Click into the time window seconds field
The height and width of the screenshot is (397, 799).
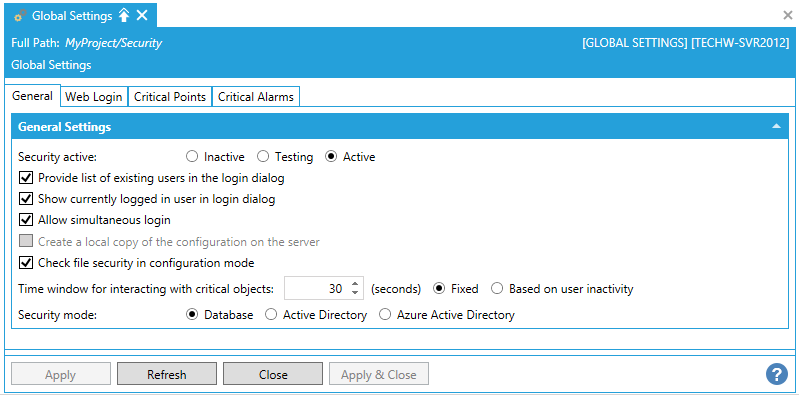(x=317, y=289)
